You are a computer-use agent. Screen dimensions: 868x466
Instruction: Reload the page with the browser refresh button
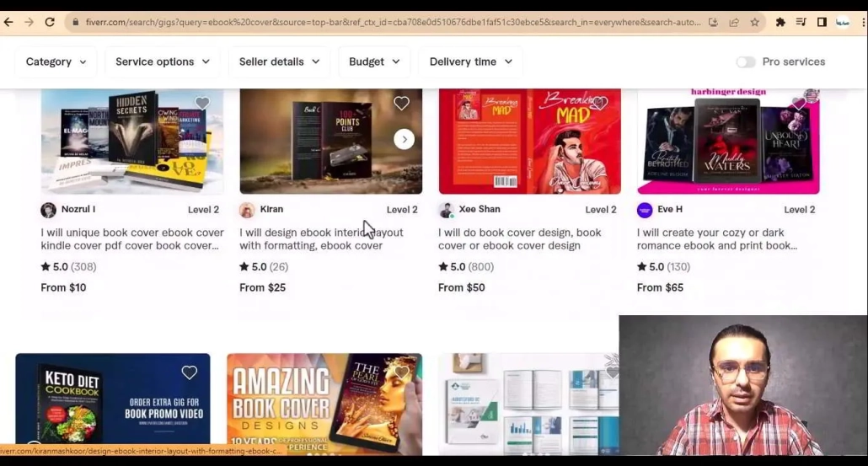(50, 22)
